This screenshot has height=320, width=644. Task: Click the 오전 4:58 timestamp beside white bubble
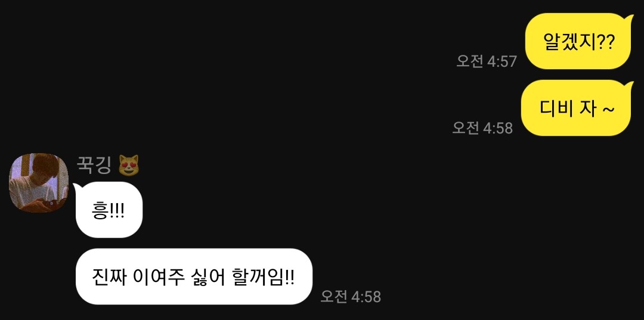(x=351, y=296)
